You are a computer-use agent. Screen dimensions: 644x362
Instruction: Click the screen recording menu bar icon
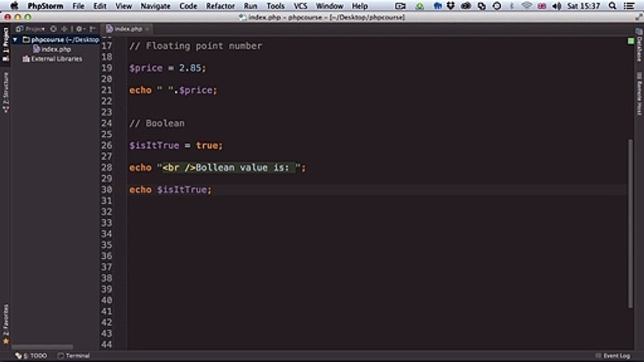(400, 6)
